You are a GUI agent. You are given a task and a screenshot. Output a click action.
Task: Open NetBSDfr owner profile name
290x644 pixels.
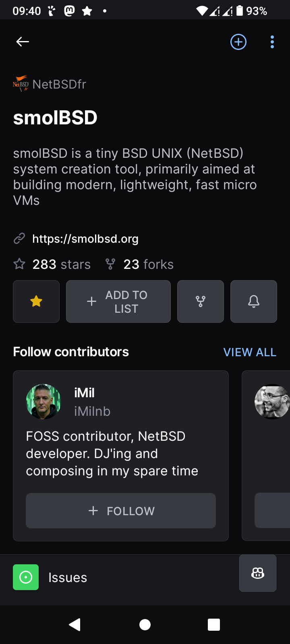click(59, 84)
